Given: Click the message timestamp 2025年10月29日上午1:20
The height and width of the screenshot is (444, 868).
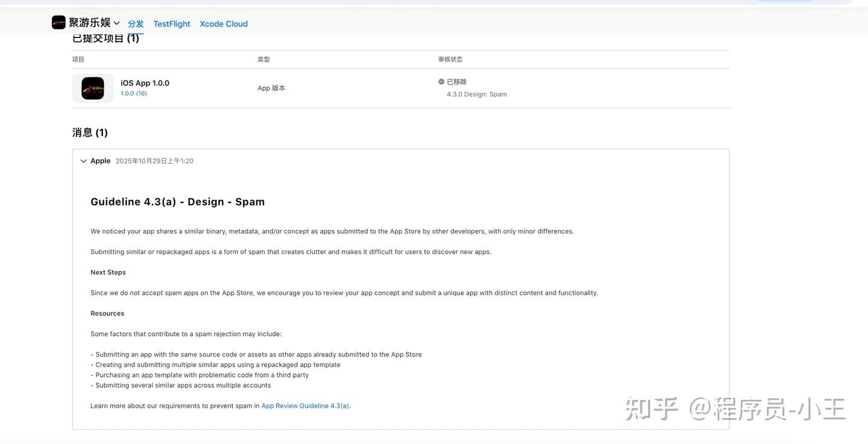Looking at the screenshot, I should [154, 161].
